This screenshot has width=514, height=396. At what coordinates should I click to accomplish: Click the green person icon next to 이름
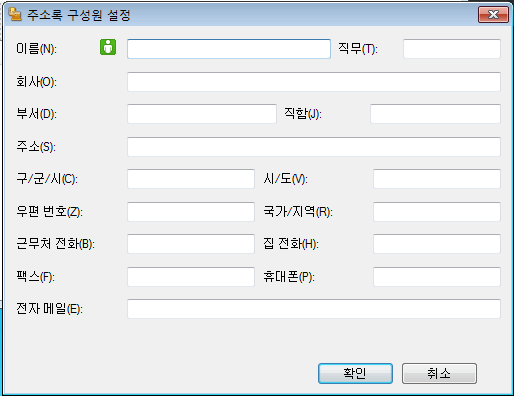[x=108, y=47]
